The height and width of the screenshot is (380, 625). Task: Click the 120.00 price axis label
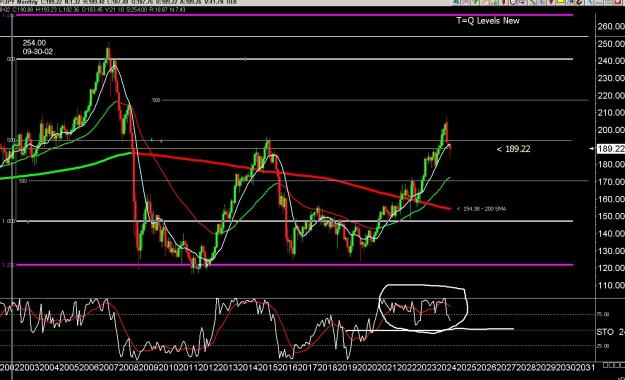point(611,268)
